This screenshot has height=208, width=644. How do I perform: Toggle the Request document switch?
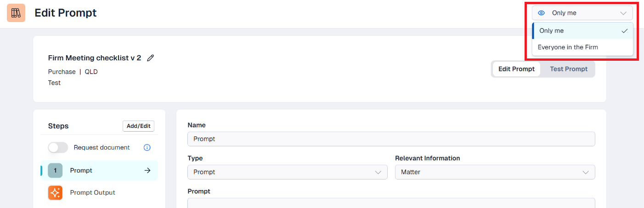(x=58, y=148)
